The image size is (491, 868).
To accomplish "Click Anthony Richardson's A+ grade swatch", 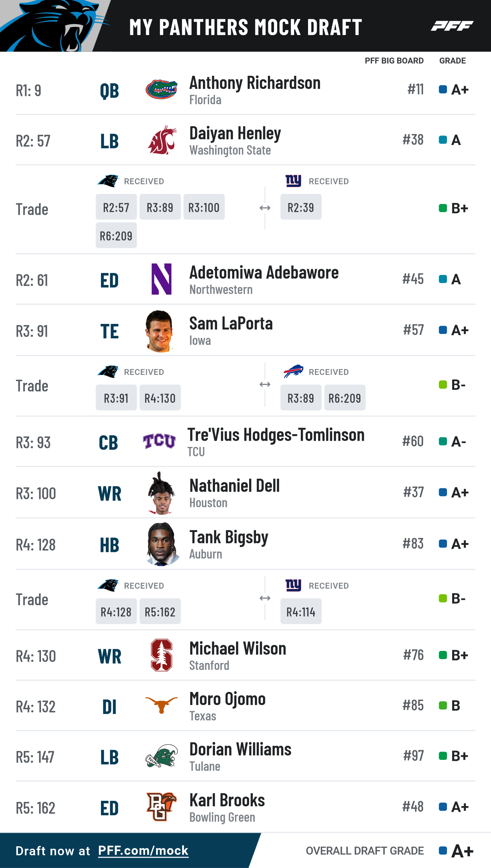I will tap(443, 90).
